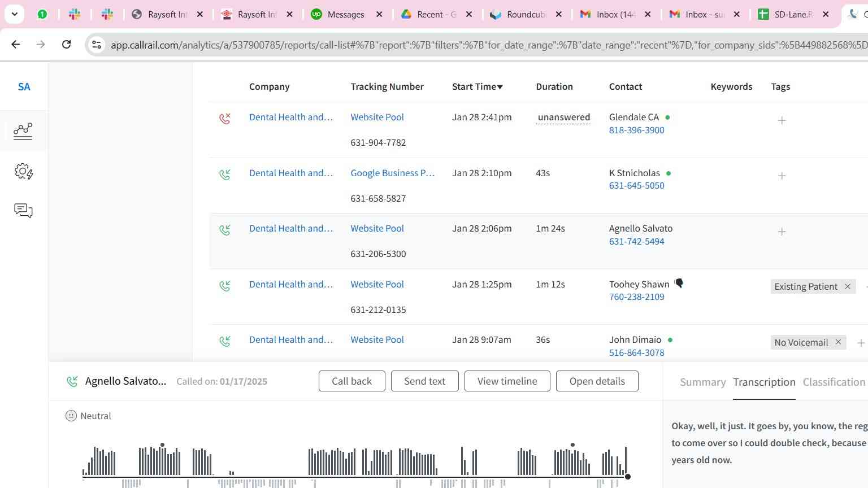Sort by Start Time column header
This screenshot has width=868, height=488.
click(477, 86)
